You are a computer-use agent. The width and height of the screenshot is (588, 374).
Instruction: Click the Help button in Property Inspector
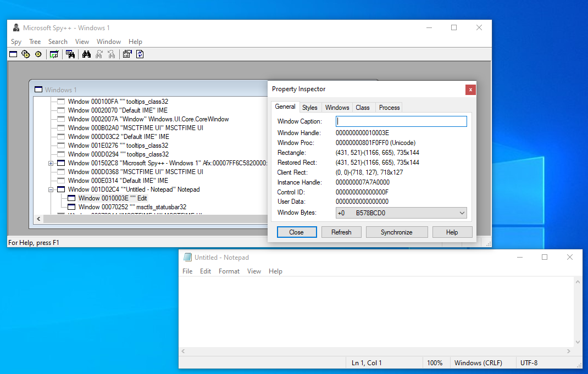pyautogui.click(x=452, y=232)
